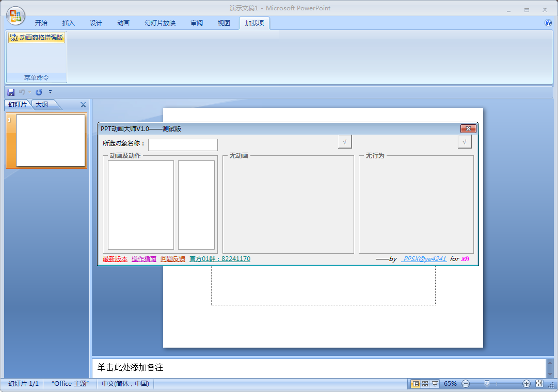558x392 pixels.
Task: Go to the 动画 ribbon tab
Action: (123, 23)
